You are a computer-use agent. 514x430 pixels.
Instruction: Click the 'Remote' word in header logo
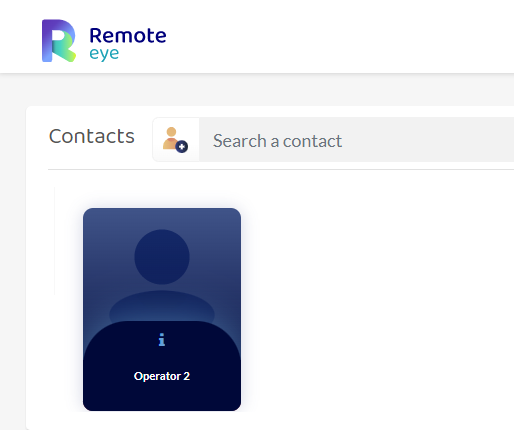128,35
